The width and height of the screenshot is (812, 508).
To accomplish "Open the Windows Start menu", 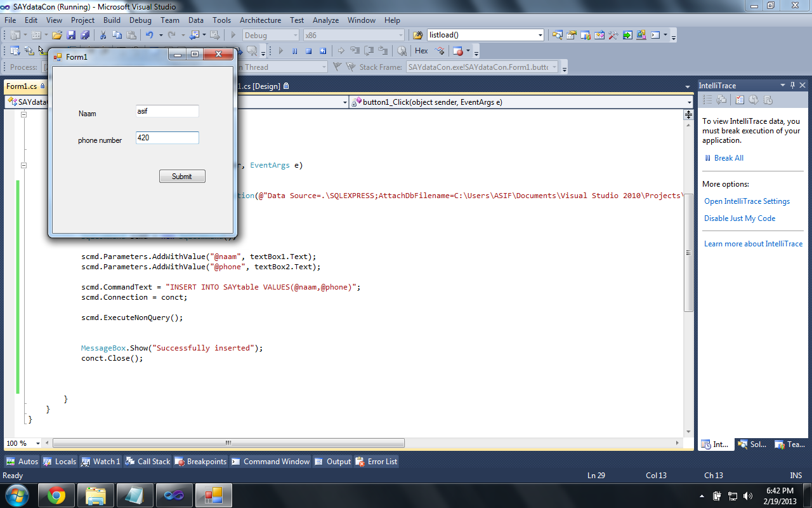I will click(16, 495).
